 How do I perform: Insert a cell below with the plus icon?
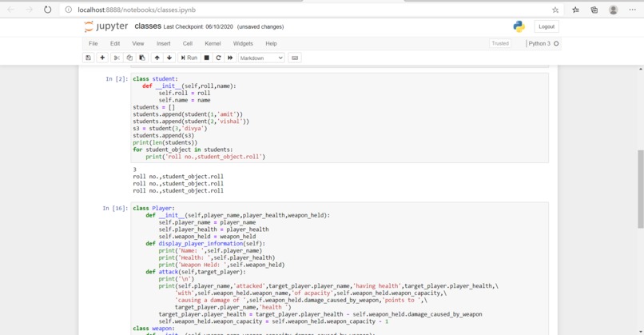102,58
